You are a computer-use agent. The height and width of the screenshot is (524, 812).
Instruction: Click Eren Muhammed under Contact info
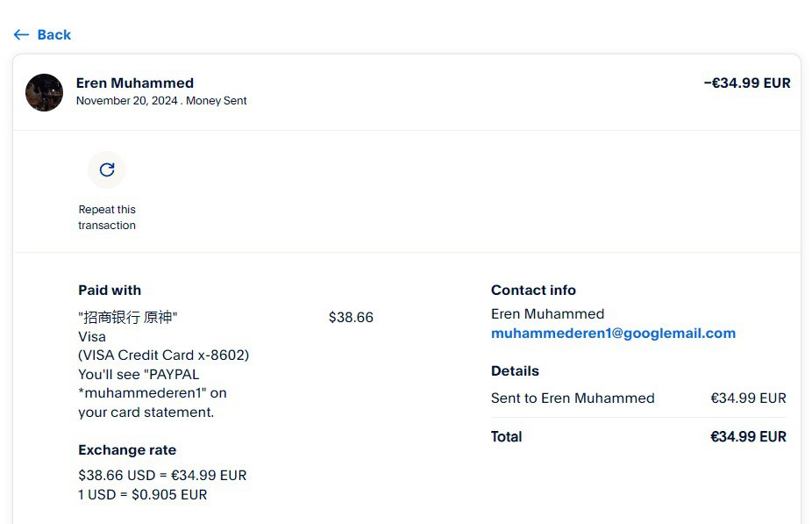[547, 314]
